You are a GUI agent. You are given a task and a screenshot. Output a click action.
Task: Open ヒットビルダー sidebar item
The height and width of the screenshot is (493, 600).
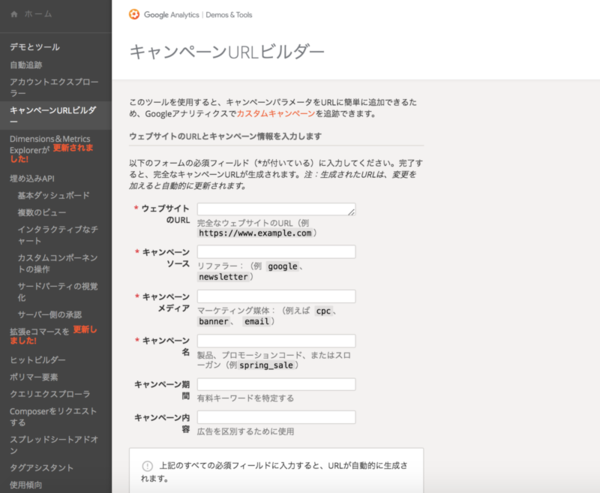(38, 360)
